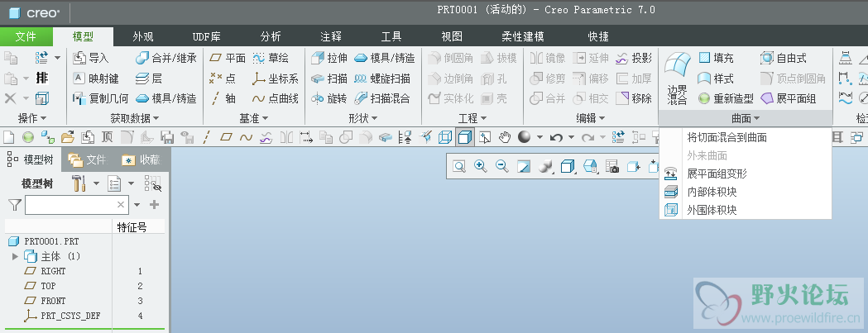The image size is (868, 333).
Task: Clear the model tree search with X
Action: (x=121, y=205)
